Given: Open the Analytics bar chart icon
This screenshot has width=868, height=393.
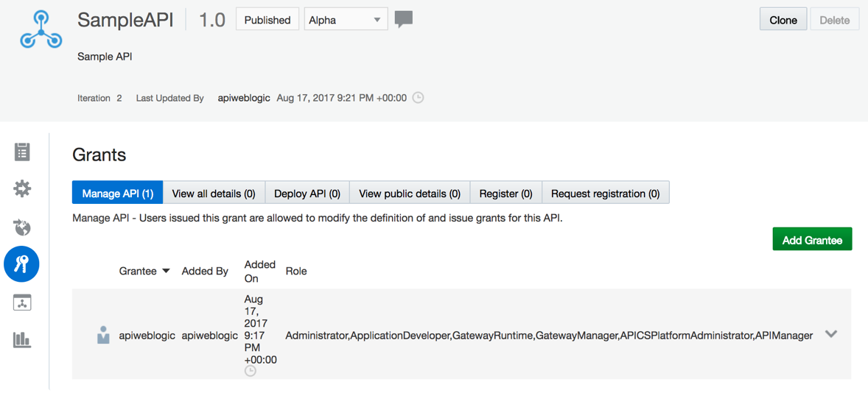Looking at the screenshot, I should [x=22, y=339].
